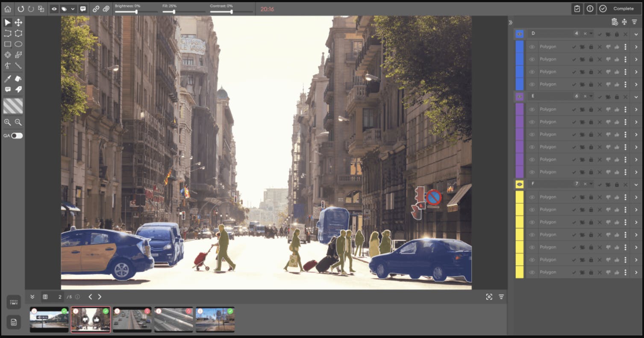
Task: Toggle visibility eye for class F
Action: (x=519, y=184)
